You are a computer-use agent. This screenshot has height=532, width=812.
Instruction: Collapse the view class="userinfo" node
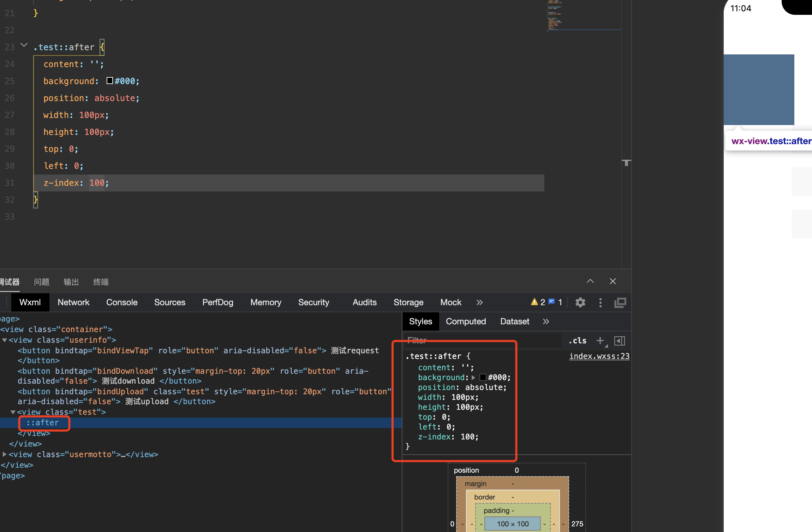5,340
